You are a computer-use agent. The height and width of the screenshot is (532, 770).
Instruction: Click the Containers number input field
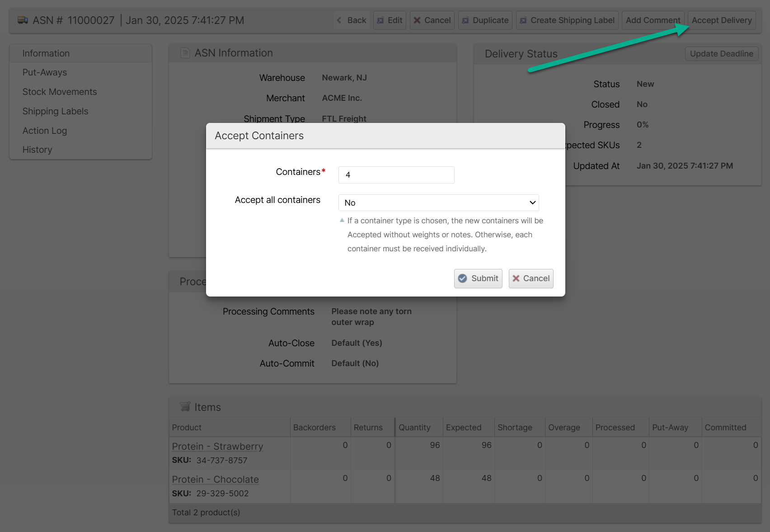(x=396, y=175)
